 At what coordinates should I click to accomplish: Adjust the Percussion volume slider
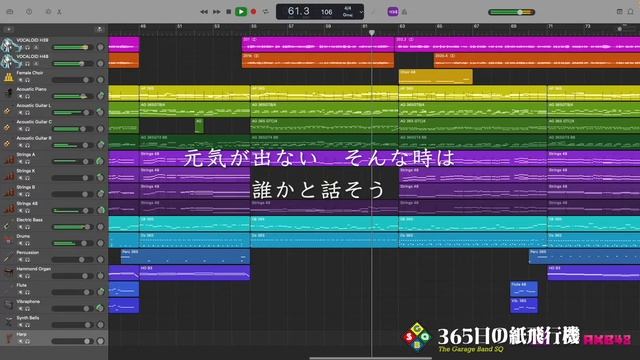(72, 260)
